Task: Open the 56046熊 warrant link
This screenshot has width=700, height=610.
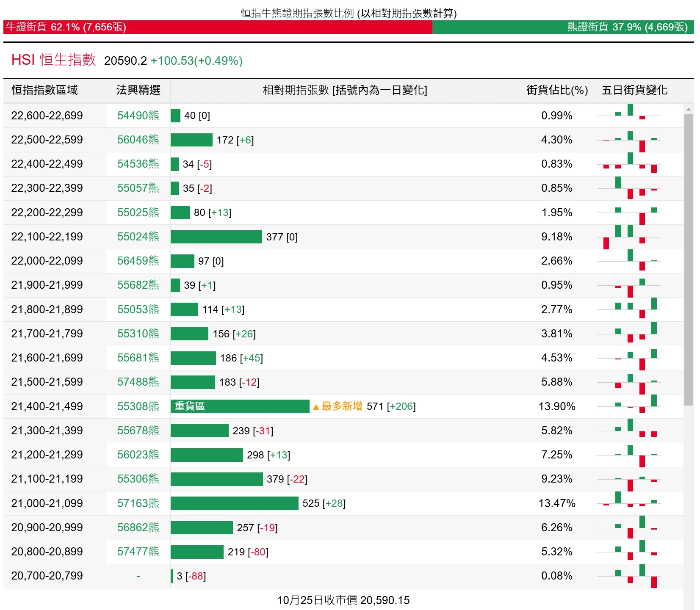Action: click(138, 140)
